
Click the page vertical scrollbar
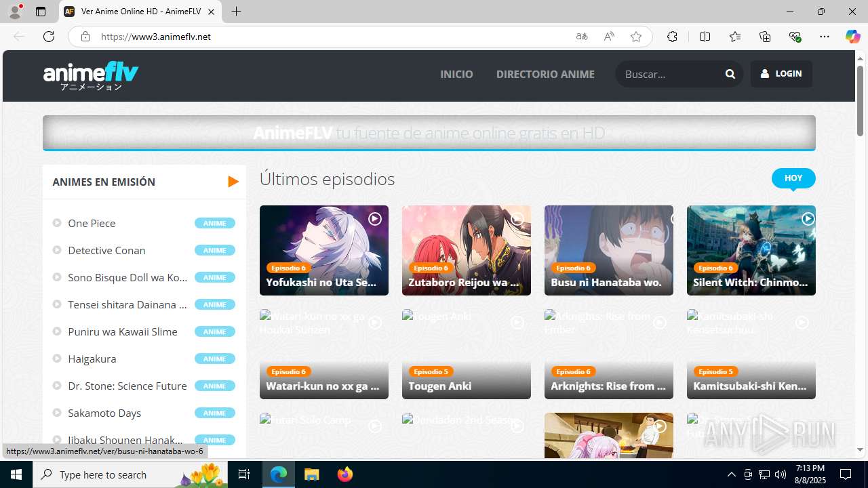860,102
